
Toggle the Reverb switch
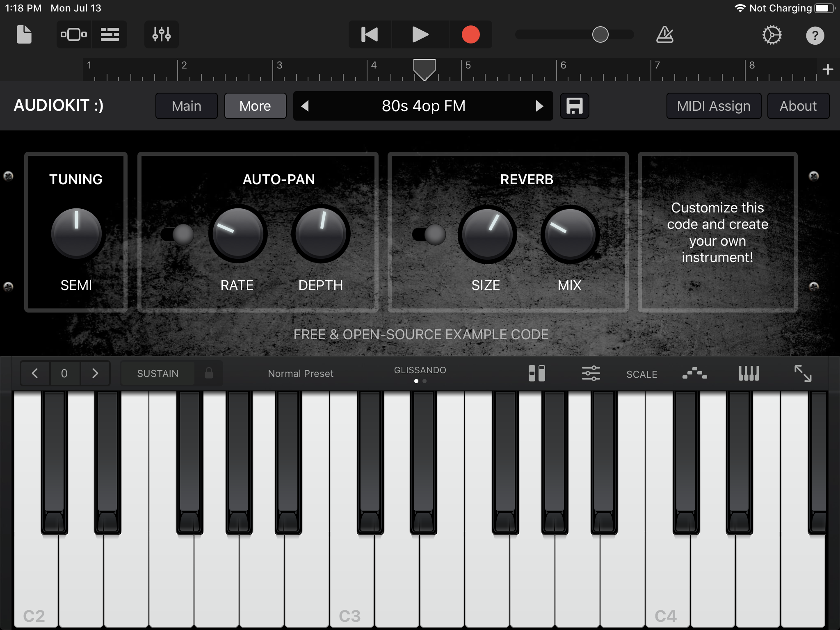pyautogui.click(x=429, y=234)
